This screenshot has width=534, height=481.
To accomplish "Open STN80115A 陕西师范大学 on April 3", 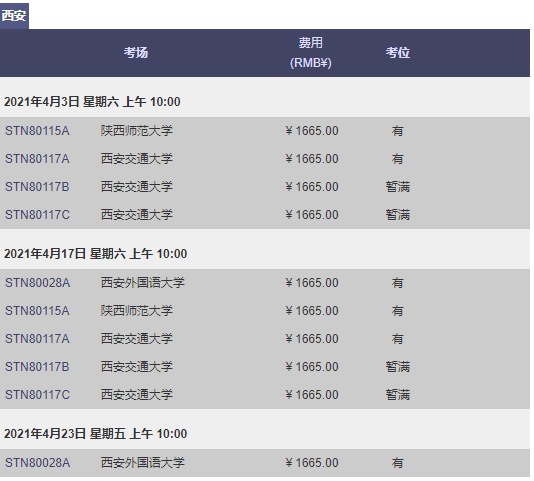I will [265, 131].
